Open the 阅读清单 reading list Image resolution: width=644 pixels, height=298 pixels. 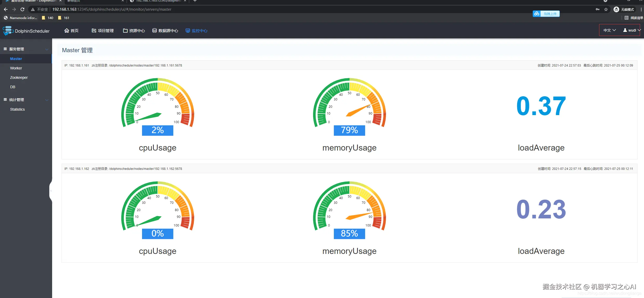click(634, 18)
